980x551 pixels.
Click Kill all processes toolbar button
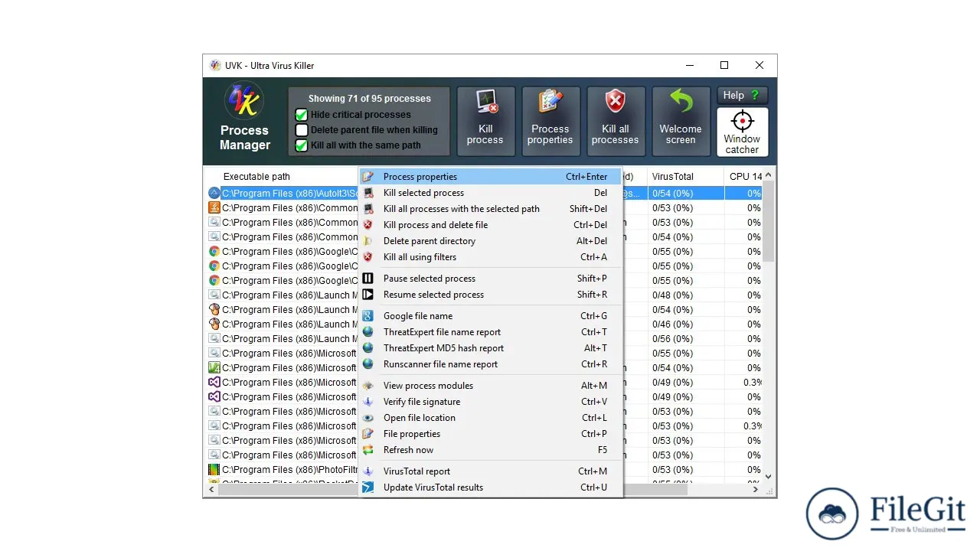616,121
